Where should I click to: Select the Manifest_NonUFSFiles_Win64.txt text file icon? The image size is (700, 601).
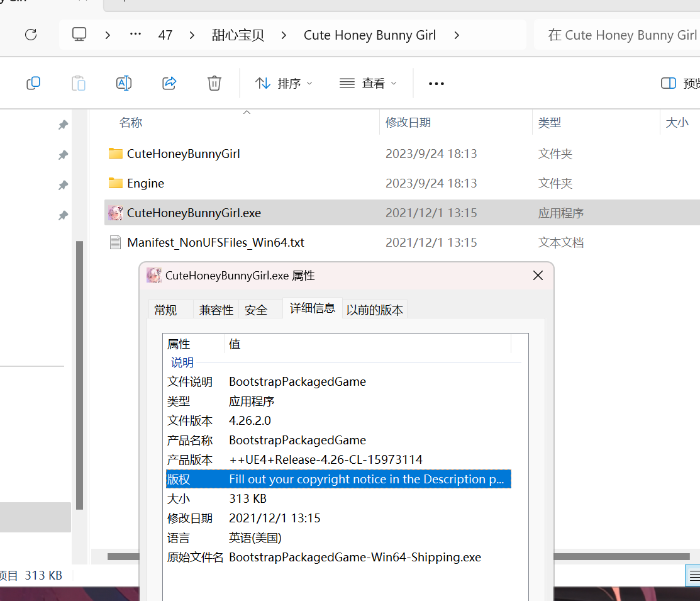(x=116, y=242)
